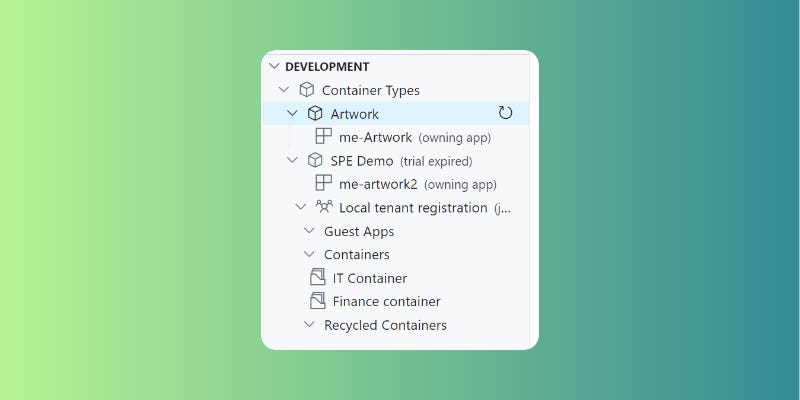Open the Finance container label
Image resolution: width=800 pixels, height=400 pixels.
(x=387, y=302)
